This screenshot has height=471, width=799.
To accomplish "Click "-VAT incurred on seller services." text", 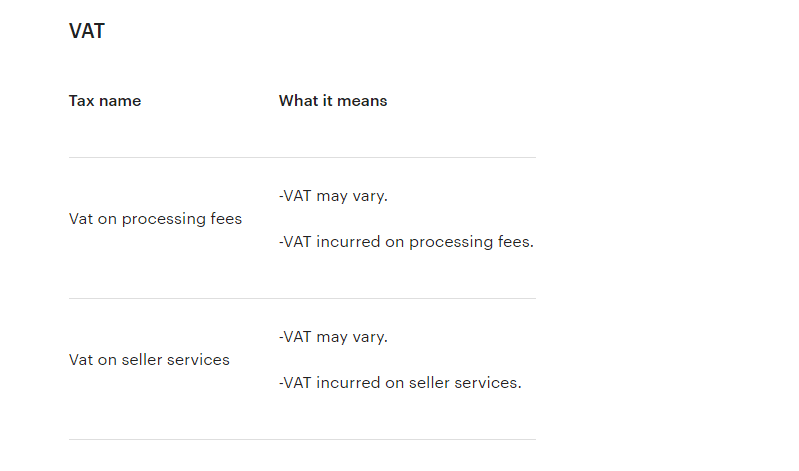I will (400, 383).
